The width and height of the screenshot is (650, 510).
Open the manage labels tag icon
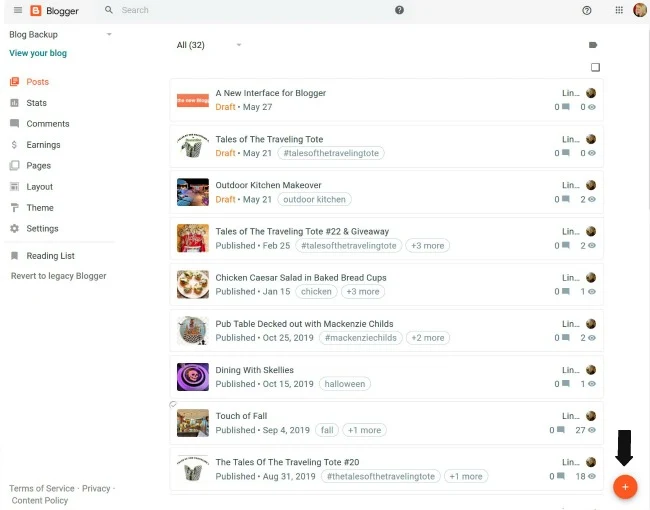click(x=593, y=45)
